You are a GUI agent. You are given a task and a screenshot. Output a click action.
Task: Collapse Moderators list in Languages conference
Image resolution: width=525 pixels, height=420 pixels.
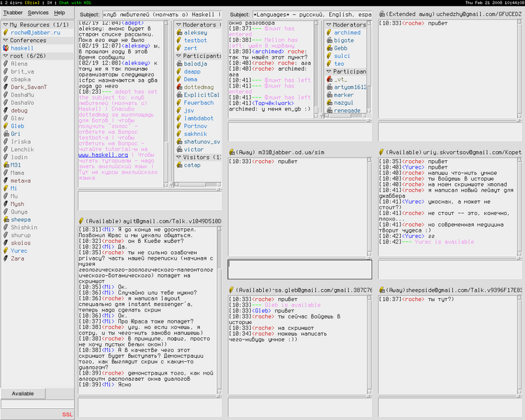[329, 24]
